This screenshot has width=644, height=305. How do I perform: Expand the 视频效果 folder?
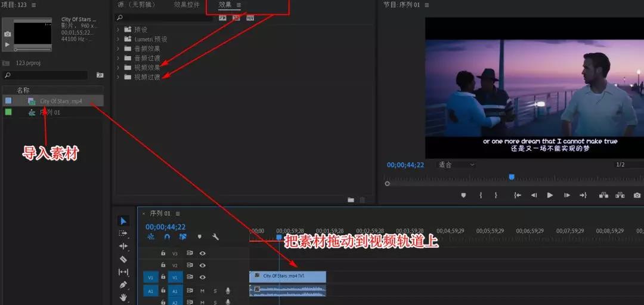118,67
